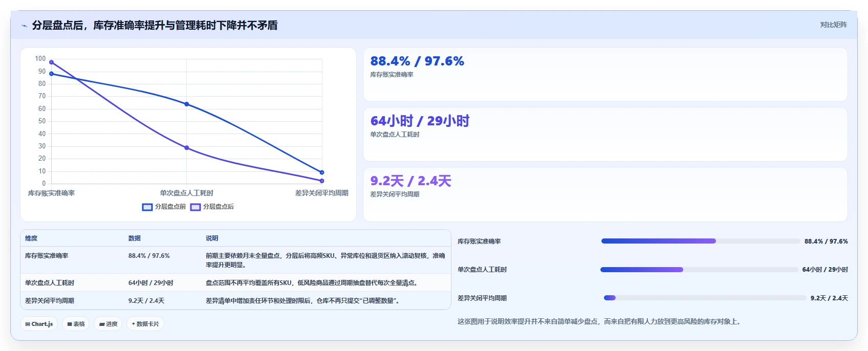The image size is (868, 351).
Task: Click the small icon before the dashboard title
Action: click(24, 26)
